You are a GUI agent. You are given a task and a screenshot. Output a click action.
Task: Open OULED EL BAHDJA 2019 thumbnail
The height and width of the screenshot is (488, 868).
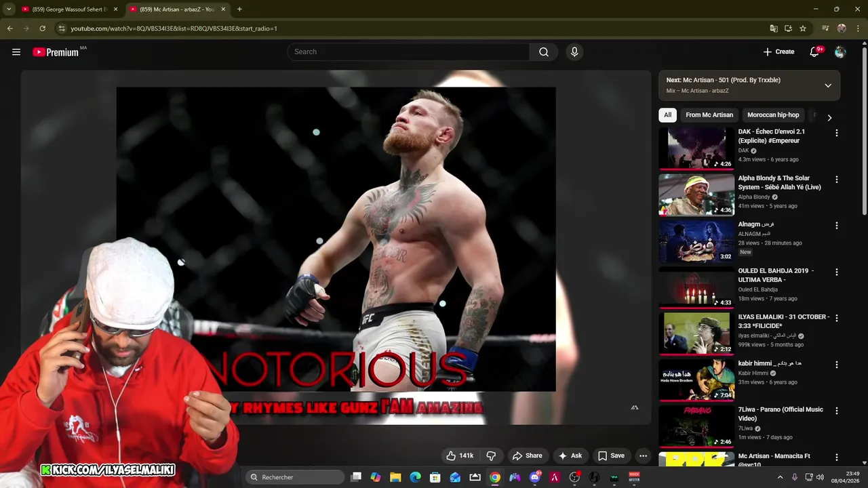pos(696,287)
